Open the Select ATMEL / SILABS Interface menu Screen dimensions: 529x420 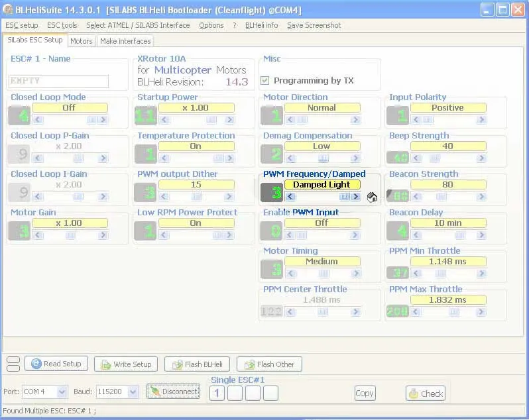pyautogui.click(x=138, y=25)
